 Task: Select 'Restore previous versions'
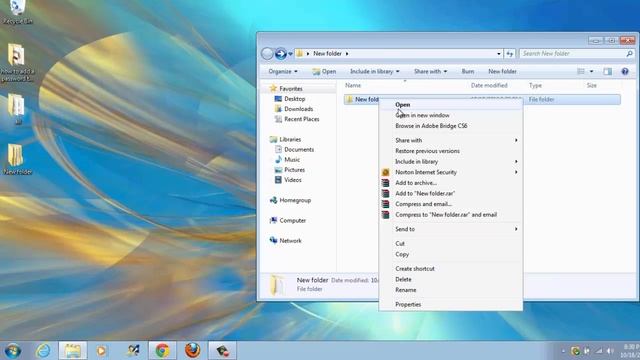tap(451, 151)
